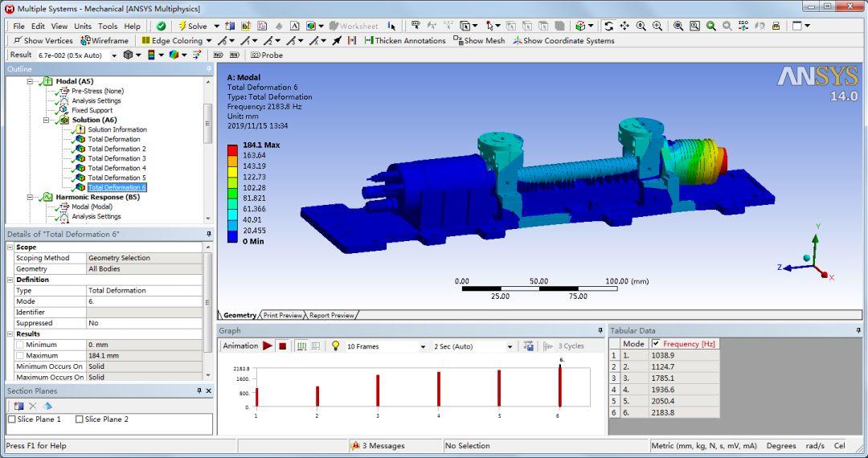Collapse the Solution (A6) tree node
Screen dimensions: 868x458
[x=47, y=120]
